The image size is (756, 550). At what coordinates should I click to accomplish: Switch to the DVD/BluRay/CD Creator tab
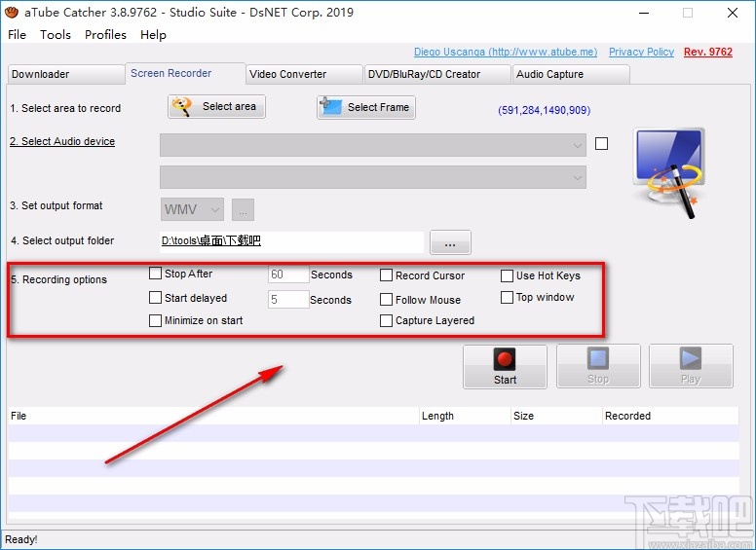pyautogui.click(x=437, y=74)
